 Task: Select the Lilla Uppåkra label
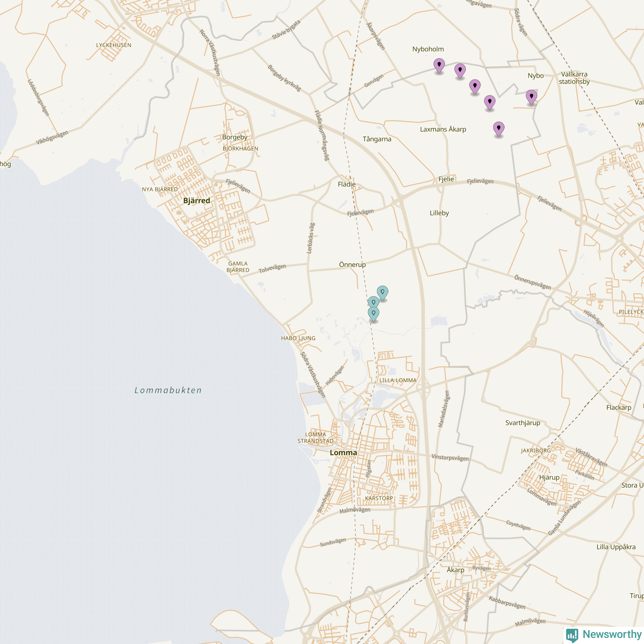coord(616,547)
